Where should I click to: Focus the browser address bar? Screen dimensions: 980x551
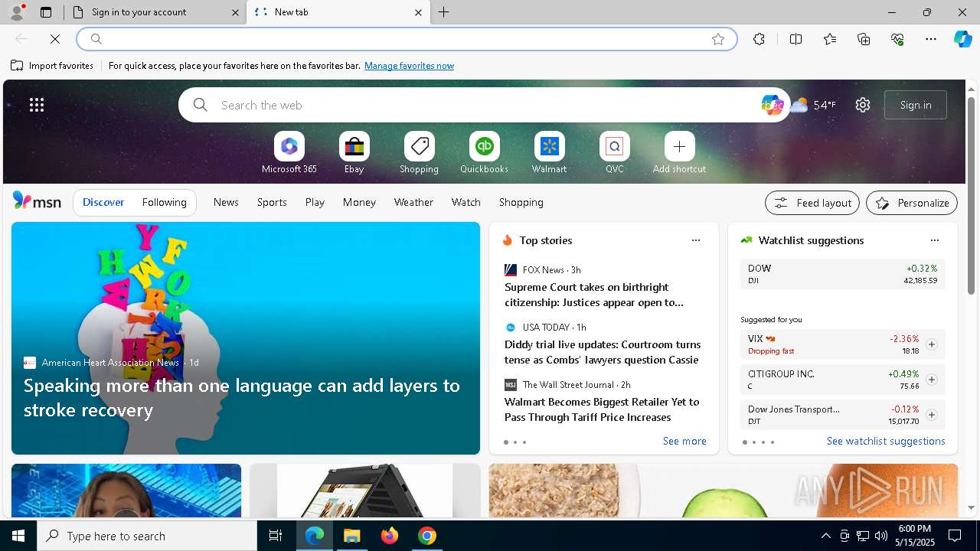(406, 39)
